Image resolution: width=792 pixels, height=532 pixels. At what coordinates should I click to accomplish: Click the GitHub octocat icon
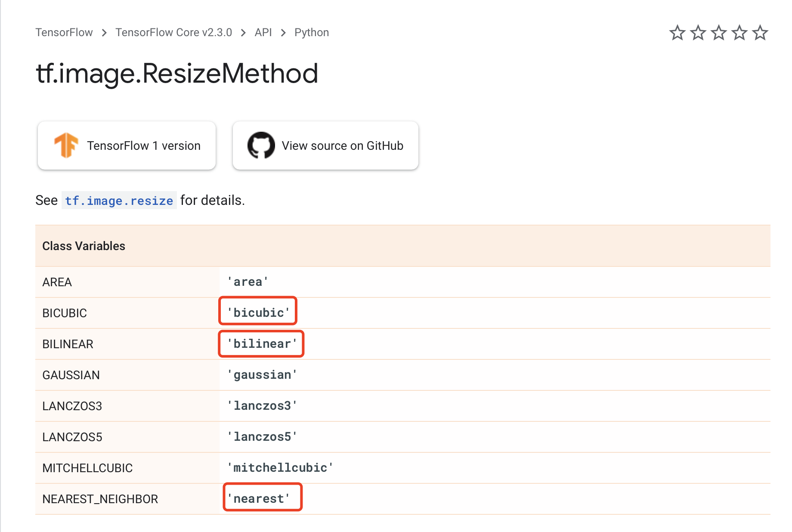click(x=260, y=145)
